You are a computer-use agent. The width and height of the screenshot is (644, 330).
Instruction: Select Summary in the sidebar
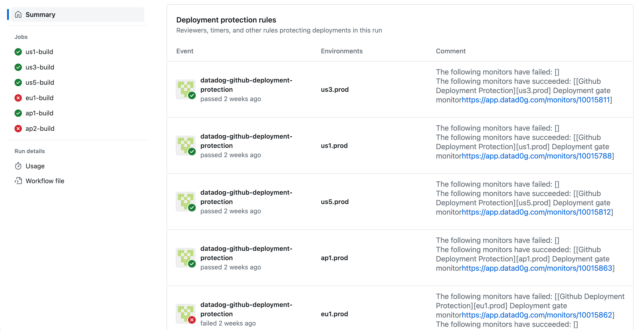40,14
